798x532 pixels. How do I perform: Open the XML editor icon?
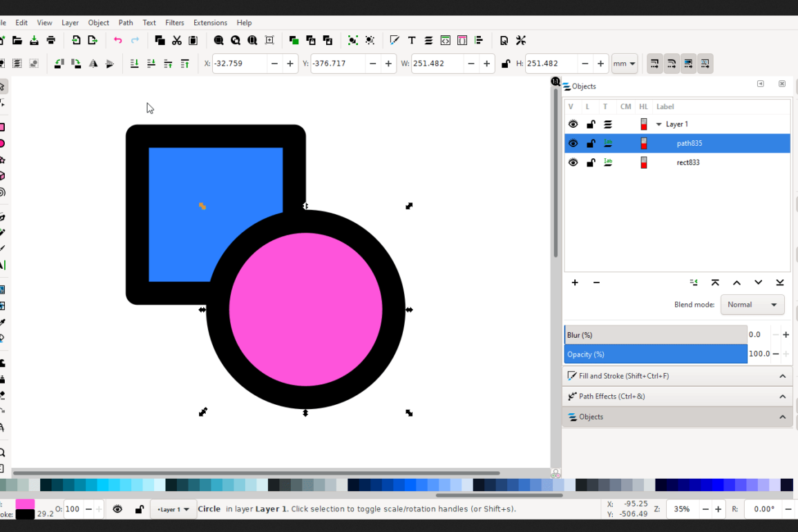point(446,40)
